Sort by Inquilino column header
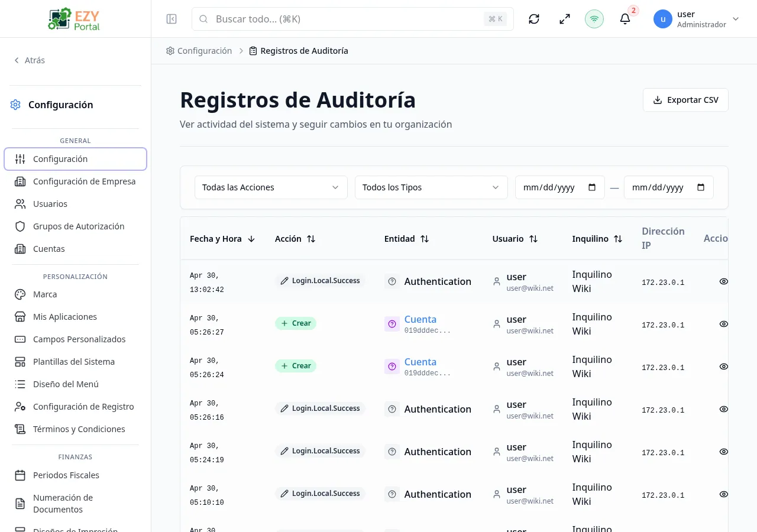This screenshot has height=532, width=757. pos(597,239)
